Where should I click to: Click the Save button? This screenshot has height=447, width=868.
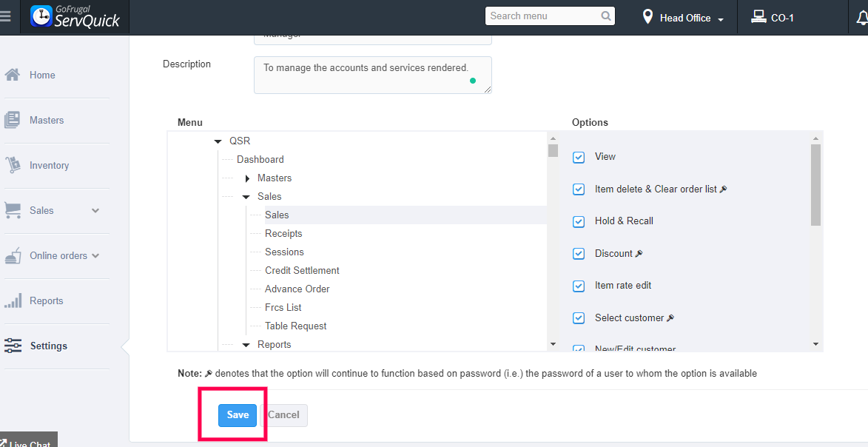(238, 415)
